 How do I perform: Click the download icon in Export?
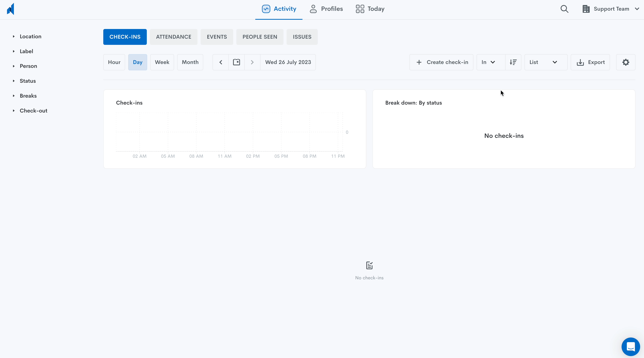tap(580, 62)
